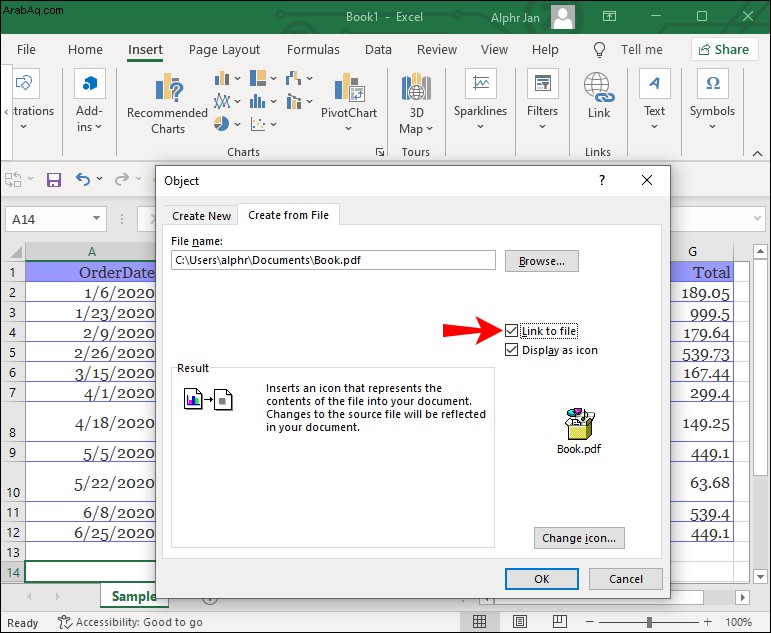Open the PivotChart tool
Screen dimensions: 771x633
tap(349, 102)
